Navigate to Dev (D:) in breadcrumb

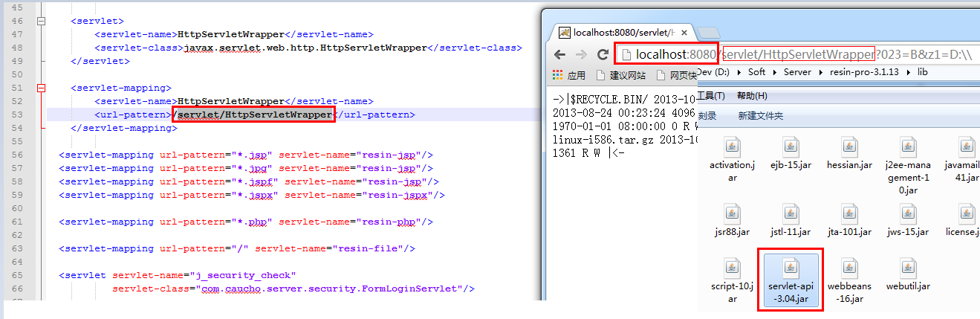tap(713, 72)
